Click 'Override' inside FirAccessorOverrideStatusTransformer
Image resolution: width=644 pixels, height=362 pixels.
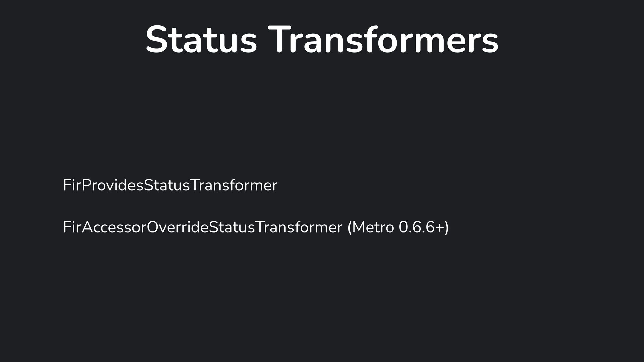177,227
